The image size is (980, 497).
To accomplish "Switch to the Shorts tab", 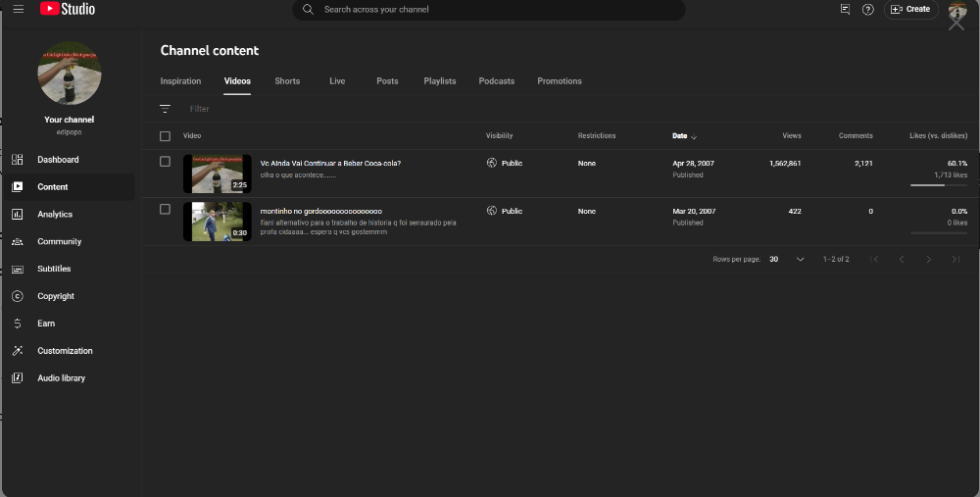I will point(287,81).
